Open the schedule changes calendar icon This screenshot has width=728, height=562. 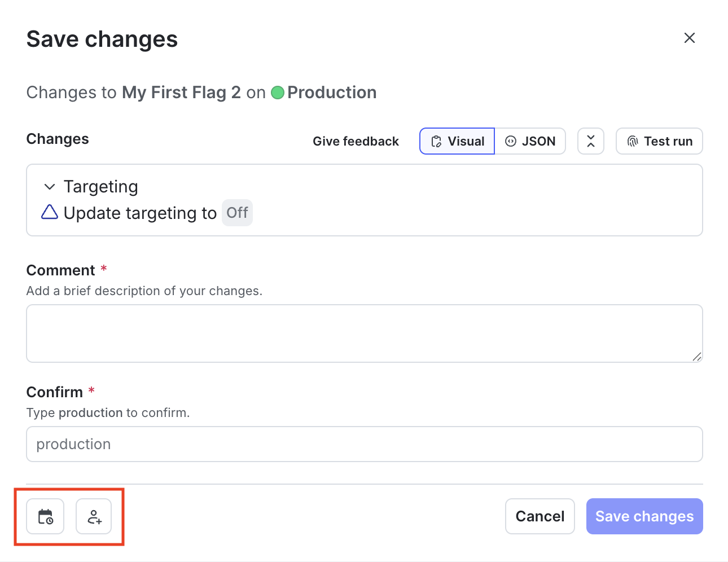click(45, 516)
